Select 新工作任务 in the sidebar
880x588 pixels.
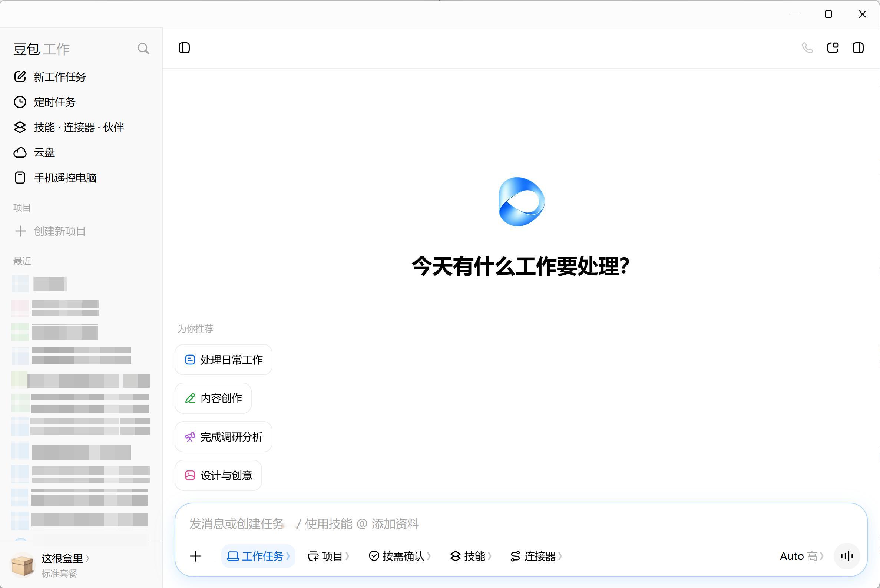(60, 77)
